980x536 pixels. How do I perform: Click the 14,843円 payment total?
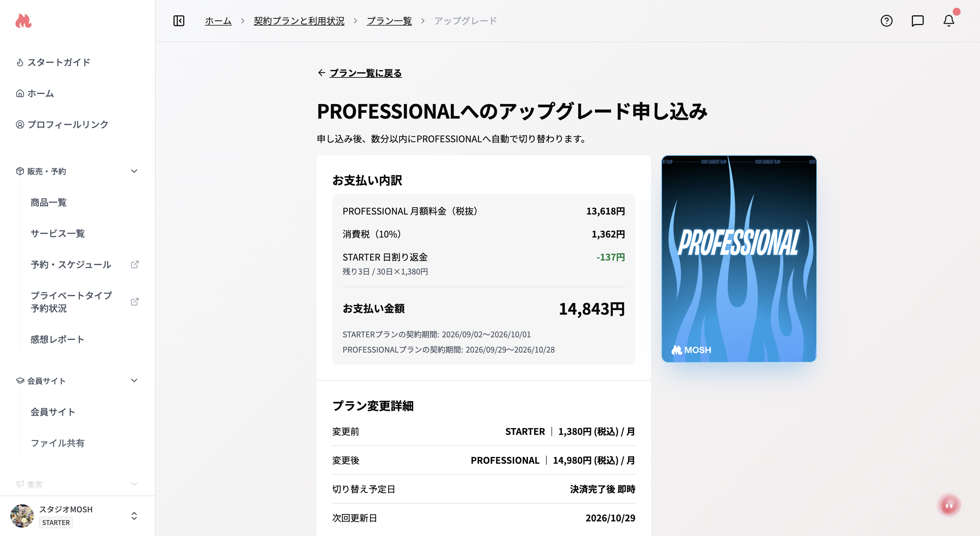point(591,309)
